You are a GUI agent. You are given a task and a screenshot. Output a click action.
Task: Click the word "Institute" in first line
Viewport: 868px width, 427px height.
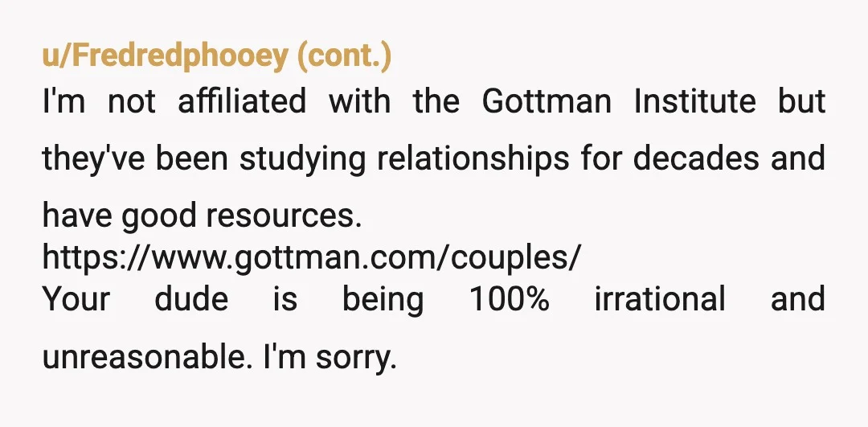tap(694, 101)
